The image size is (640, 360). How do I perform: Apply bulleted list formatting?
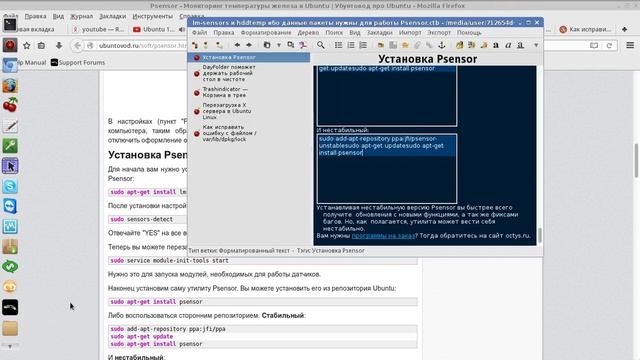[339, 45]
